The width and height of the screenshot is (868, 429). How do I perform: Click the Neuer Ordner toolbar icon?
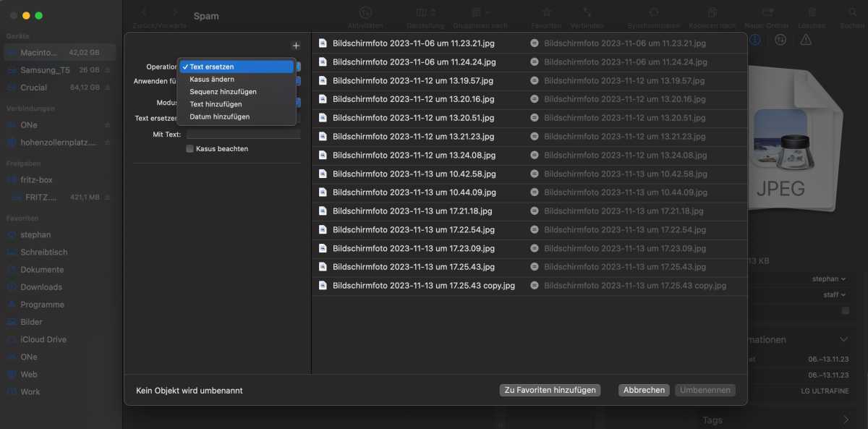coord(767,12)
